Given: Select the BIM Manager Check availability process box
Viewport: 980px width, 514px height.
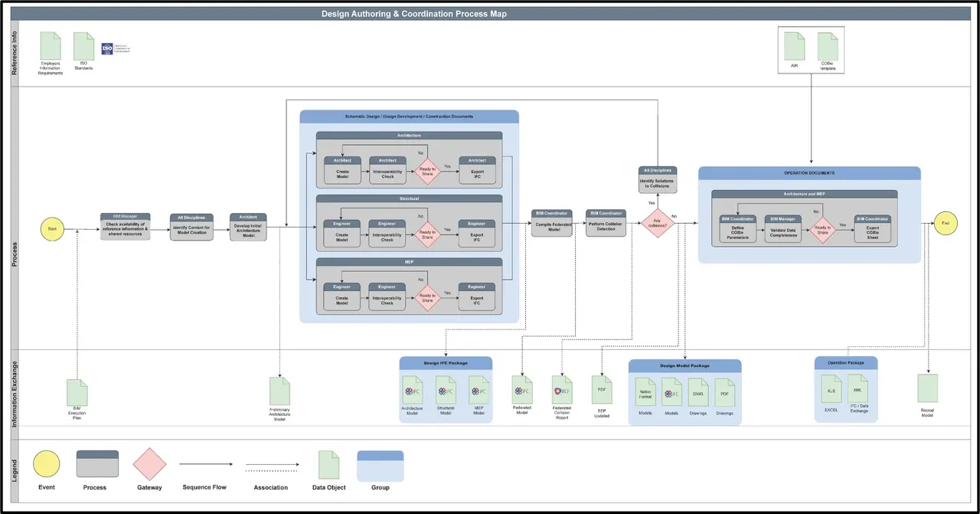Looking at the screenshot, I should point(127,228).
